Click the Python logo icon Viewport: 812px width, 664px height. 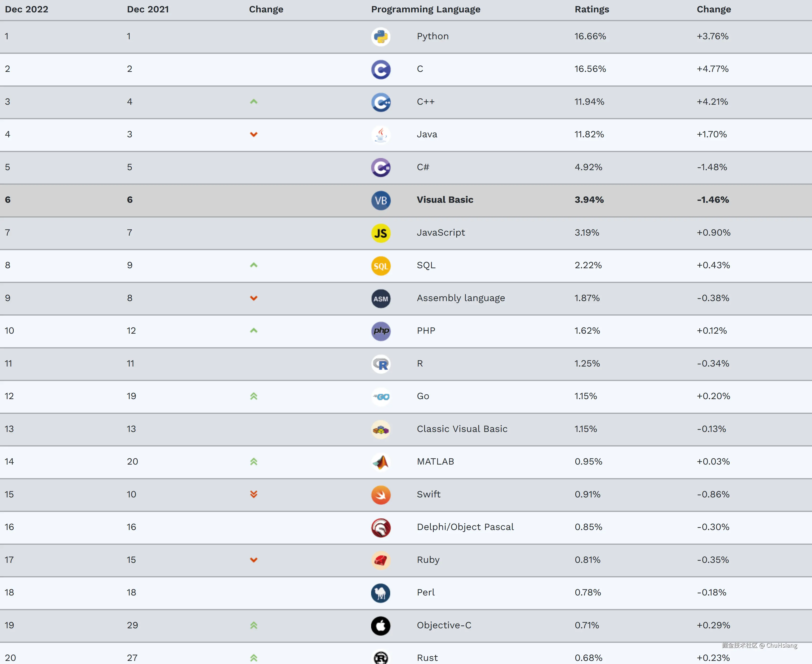click(x=381, y=37)
